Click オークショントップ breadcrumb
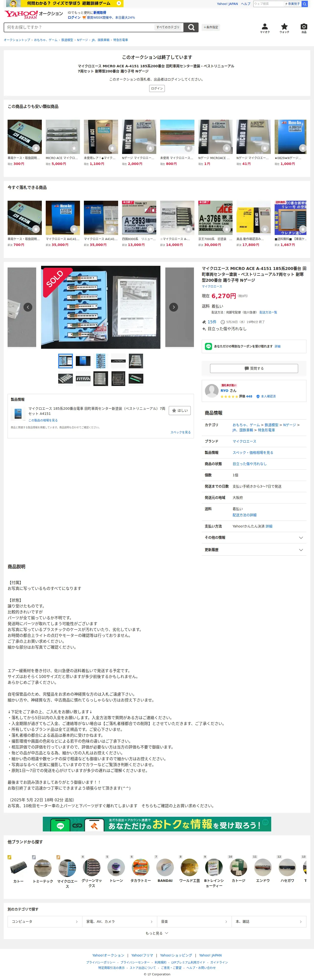The width and height of the screenshot is (314, 980). (17, 40)
